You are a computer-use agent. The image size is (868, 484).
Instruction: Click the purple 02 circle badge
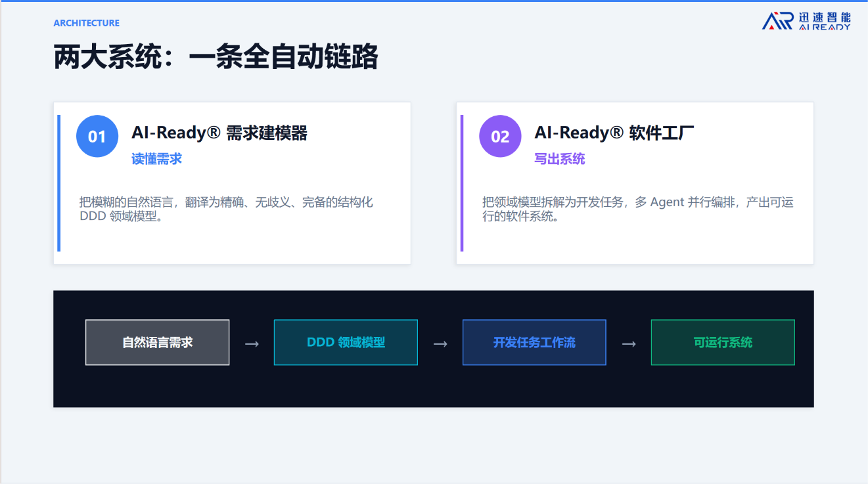tap(500, 137)
